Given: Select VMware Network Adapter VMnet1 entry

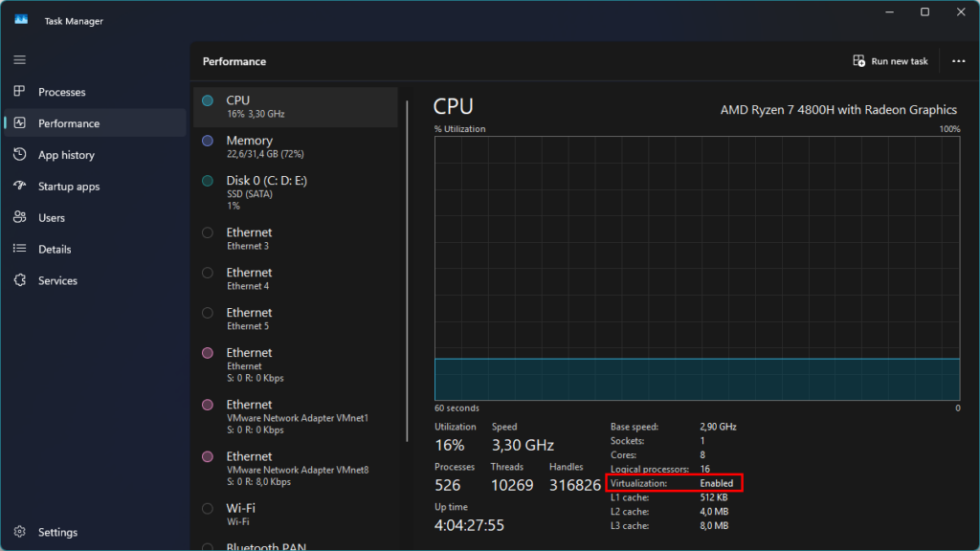Looking at the screenshot, I should coord(296,417).
